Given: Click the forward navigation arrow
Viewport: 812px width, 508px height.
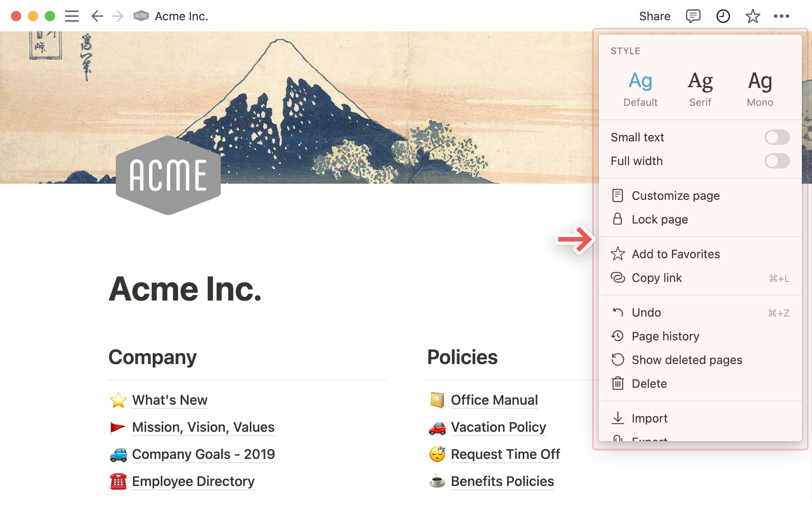Looking at the screenshot, I should click(x=118, y=16).
